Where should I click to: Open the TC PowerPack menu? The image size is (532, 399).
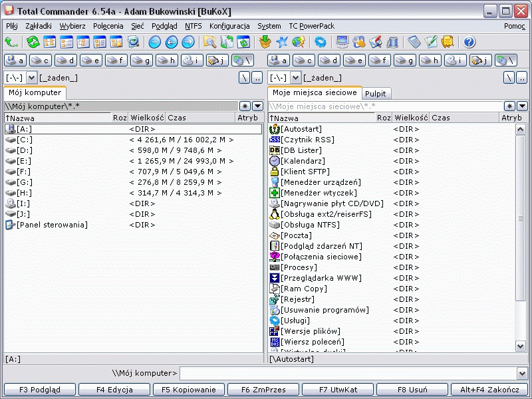click(311, 26)
